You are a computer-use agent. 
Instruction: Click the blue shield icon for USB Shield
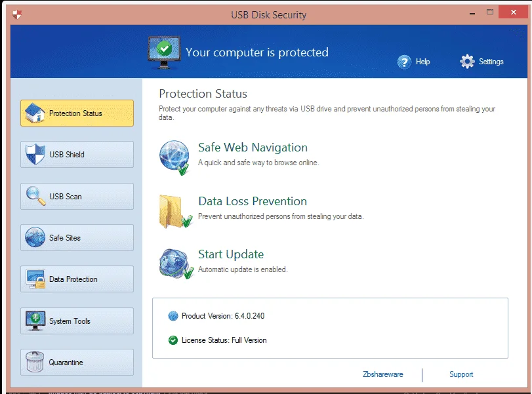(35, 154)
